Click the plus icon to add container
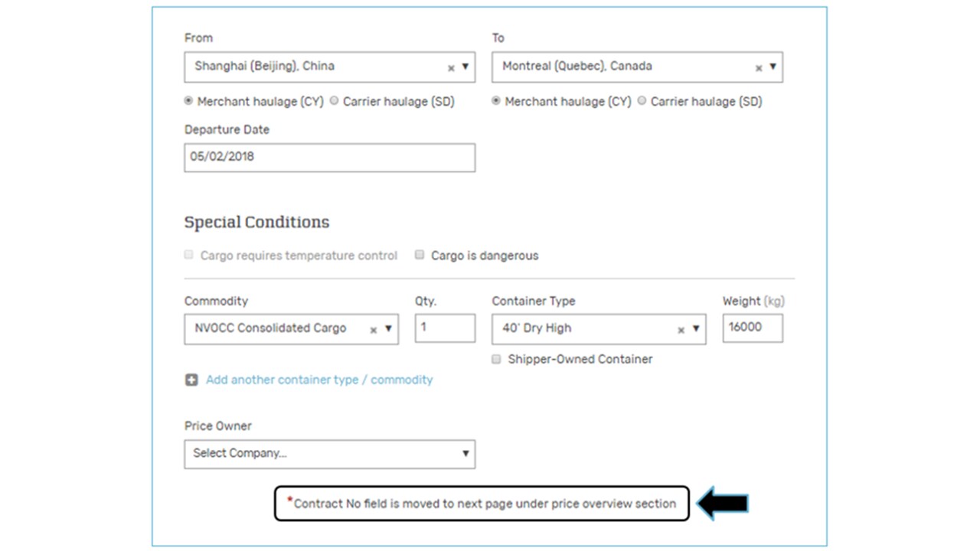 tap(191, 380)
